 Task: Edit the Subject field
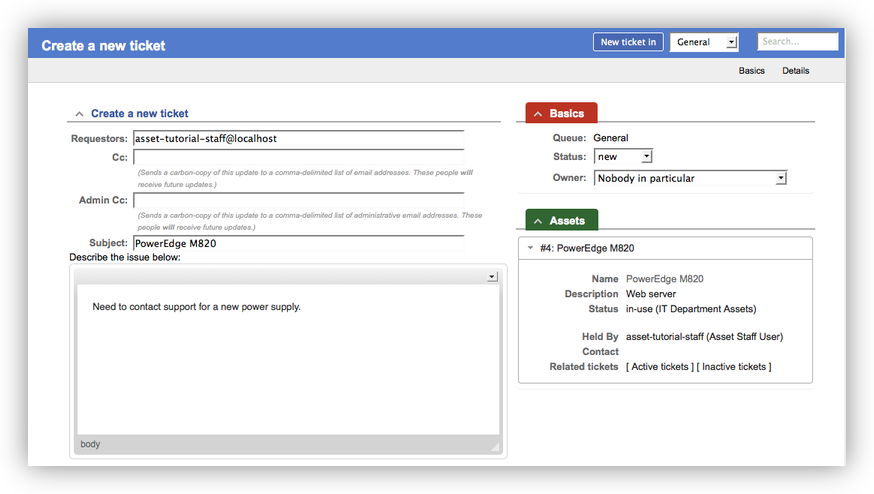click(299, 243)
